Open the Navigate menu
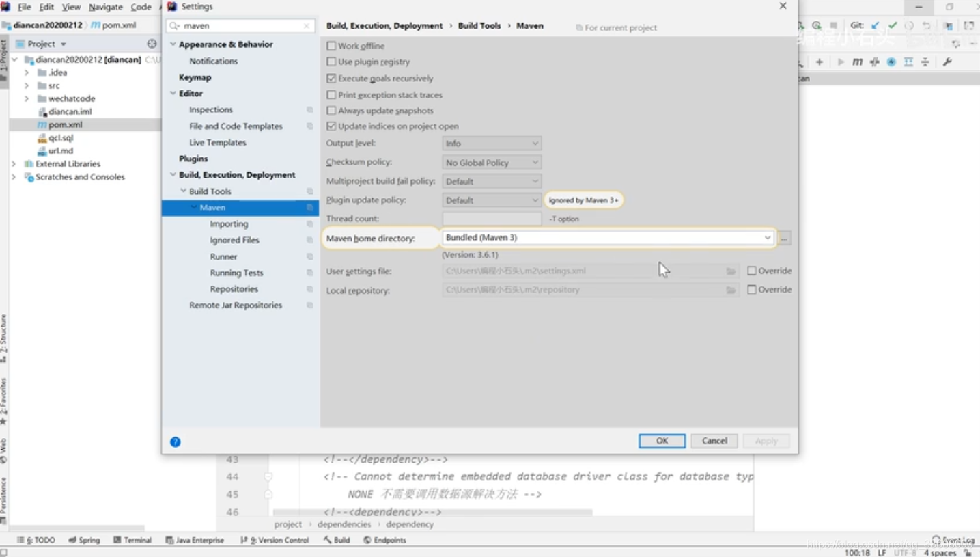Image resolution: width=980 pixels, height=557 pixels. [105, 7]
